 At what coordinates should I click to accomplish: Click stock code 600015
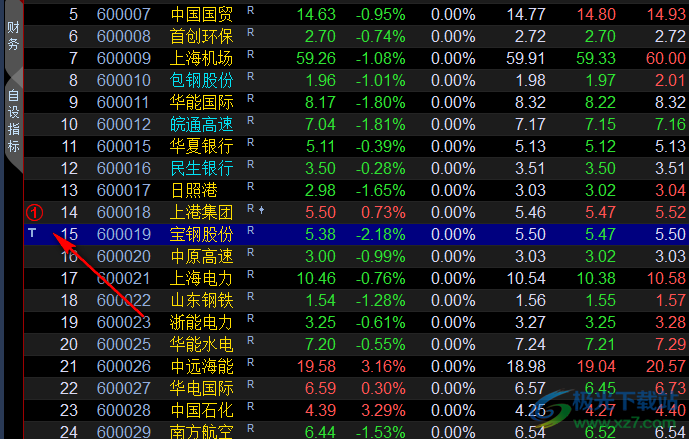coord(123,146)
